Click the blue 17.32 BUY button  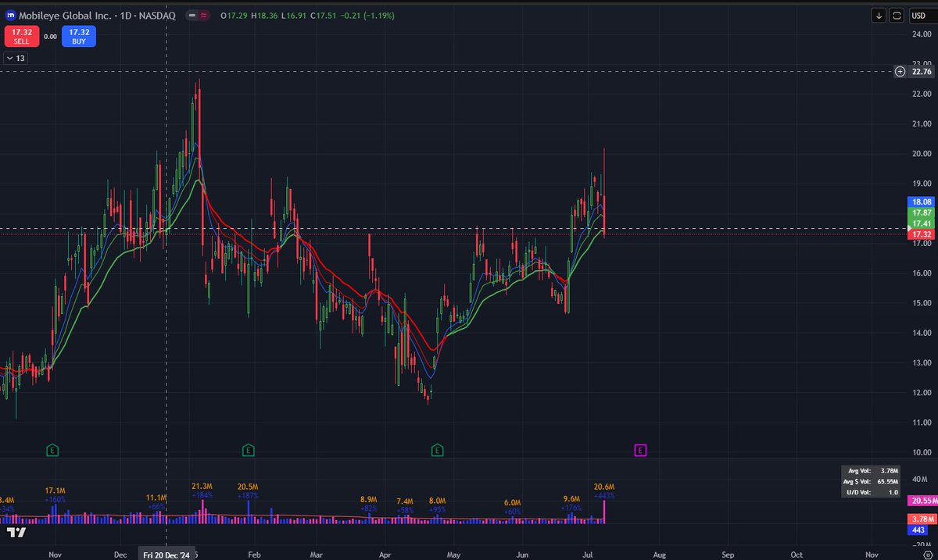79,36
